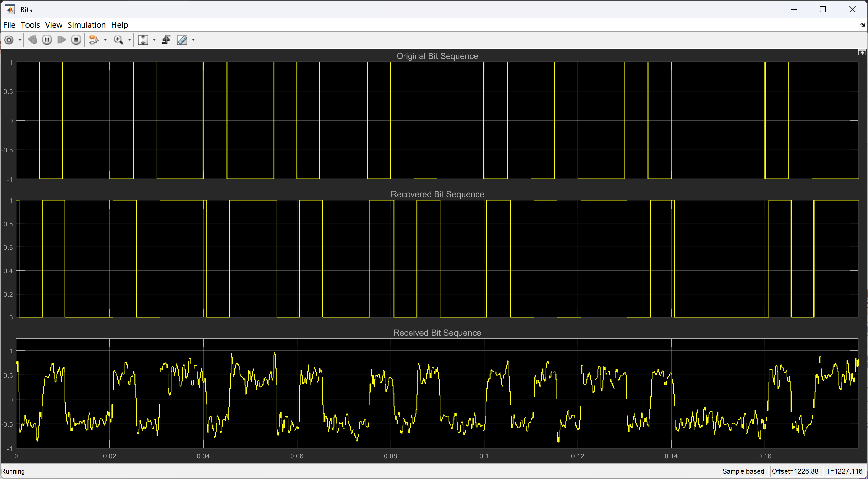This screenshot has width=868, height=479.
Task: Click Scale Y-Axis Limits icon
Action: [x=143, y=40]
